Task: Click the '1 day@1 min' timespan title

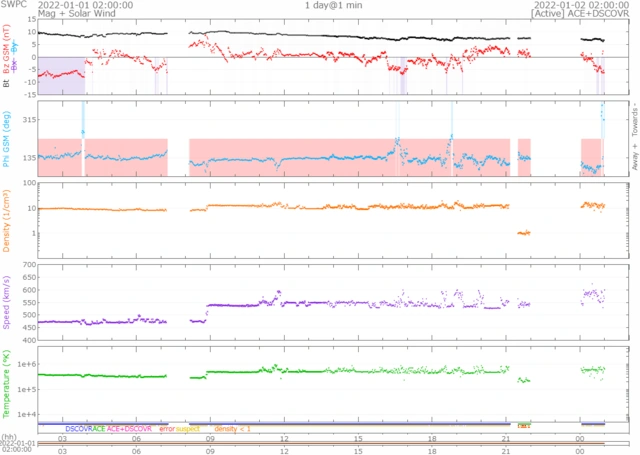Action: coord(335,5)
